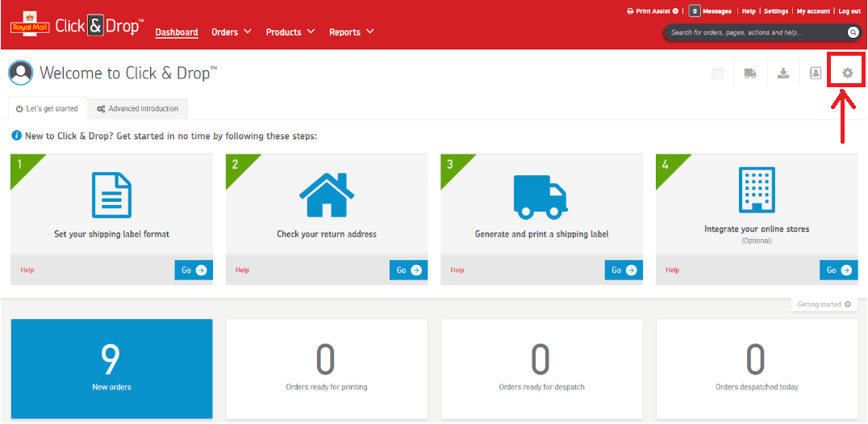Open the Messages link

pyautogui.click(x=717, y=11)
